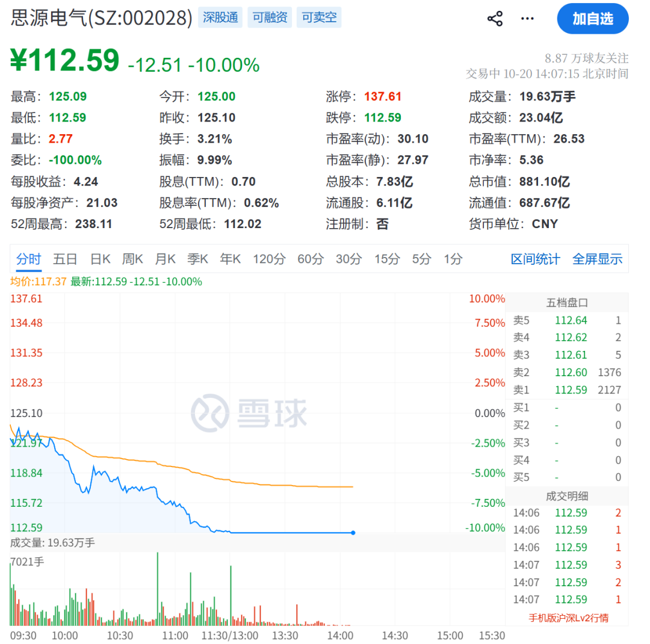Viewport: 650px width, 644px height.
Task: Click the 涨停 value 137.61
Action: 383,97
